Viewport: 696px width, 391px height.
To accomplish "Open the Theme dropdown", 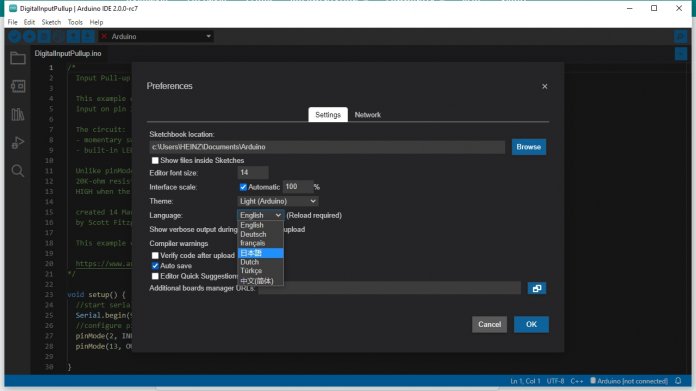I will [278, 201].
